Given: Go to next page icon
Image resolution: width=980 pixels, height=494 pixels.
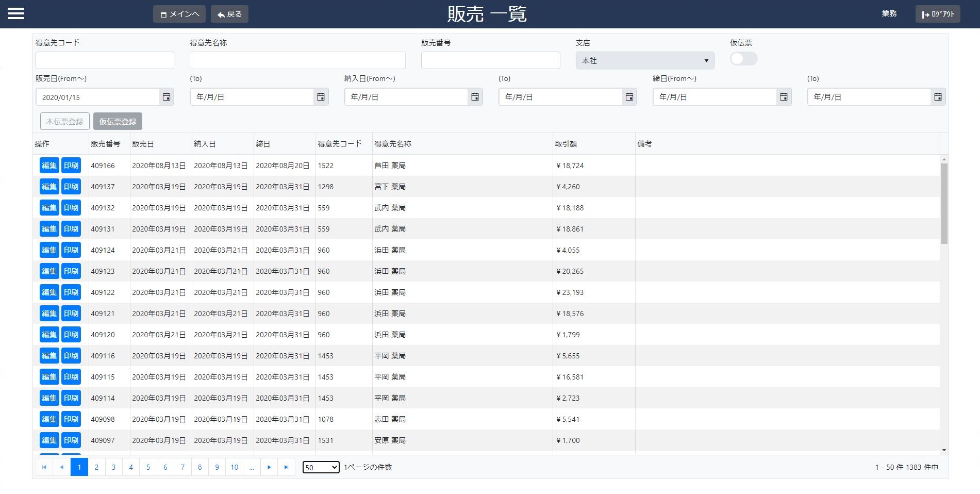Looking at the screenshot, I should coord(269,467).
